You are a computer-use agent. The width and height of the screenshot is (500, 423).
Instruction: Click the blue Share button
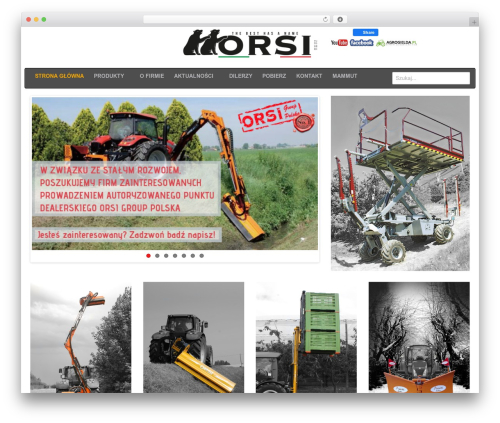tap(365, 32)
